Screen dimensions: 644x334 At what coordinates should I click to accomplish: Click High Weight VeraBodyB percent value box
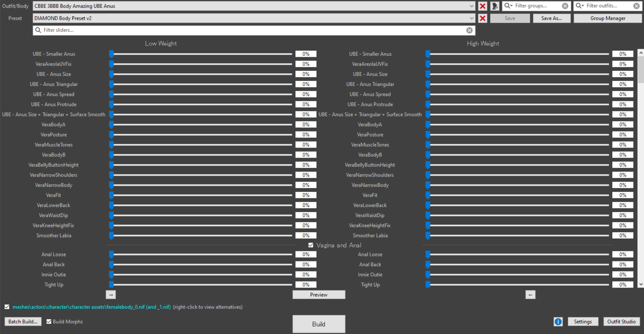click(623, 155)
